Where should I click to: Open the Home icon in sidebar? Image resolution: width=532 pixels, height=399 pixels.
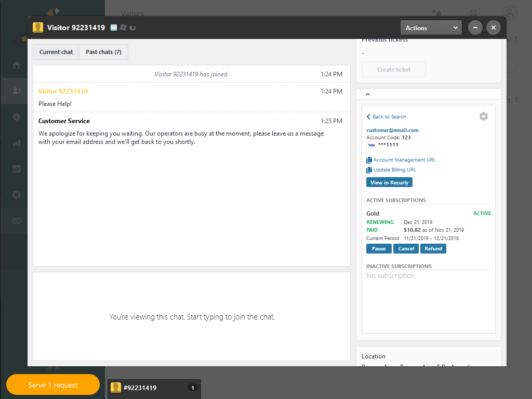click(17, 65)
